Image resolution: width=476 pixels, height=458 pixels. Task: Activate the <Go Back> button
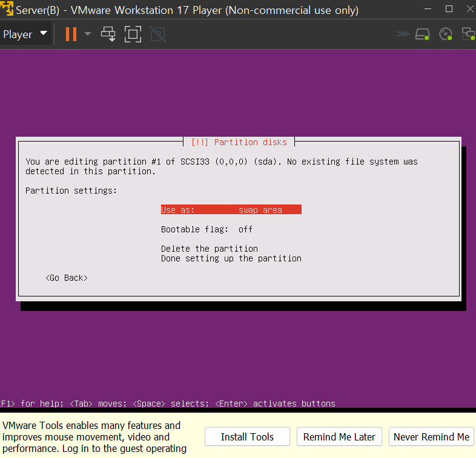pyautogui.click(x=67, y=278)
